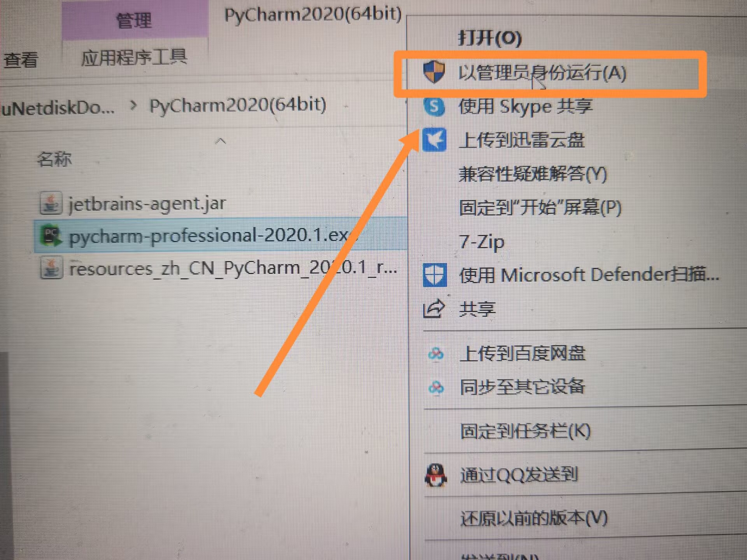This screenshot has height=560, width=747.
Task: Click the admin shield icon in context menu
Action: 433,72
